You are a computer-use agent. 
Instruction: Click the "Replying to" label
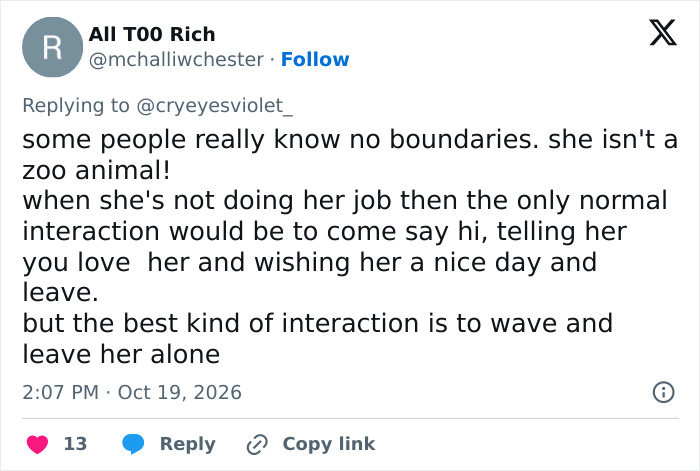pyautogui.click(x=76, y=106)
